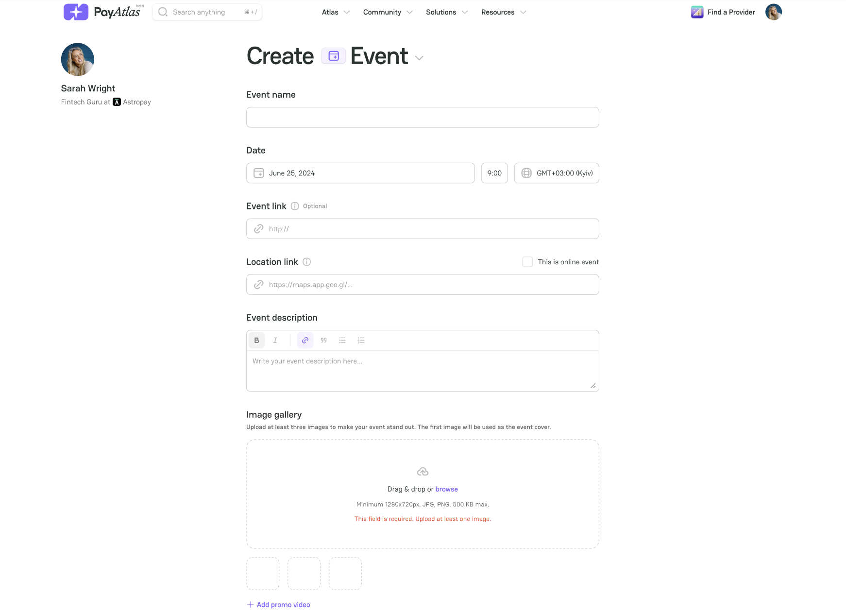Click into the Event name field

point(422,118)
